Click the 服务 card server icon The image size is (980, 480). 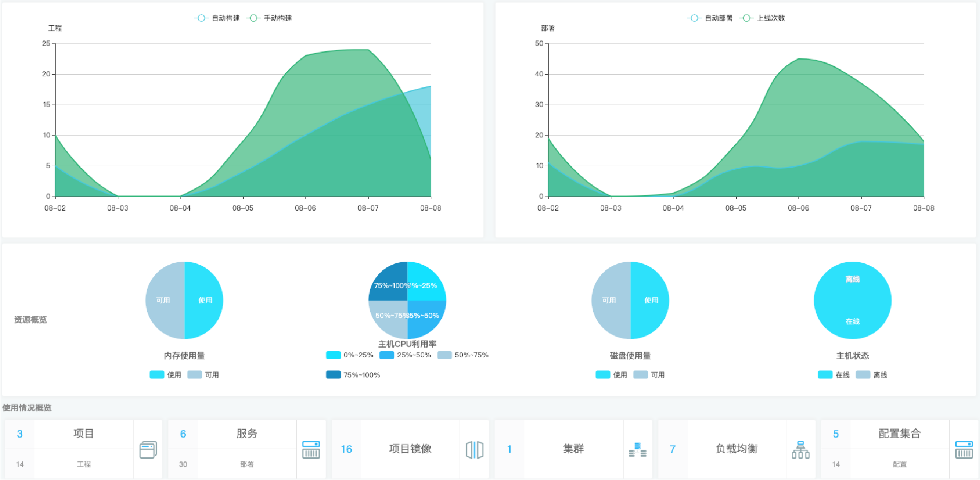[x=311, y=449]
